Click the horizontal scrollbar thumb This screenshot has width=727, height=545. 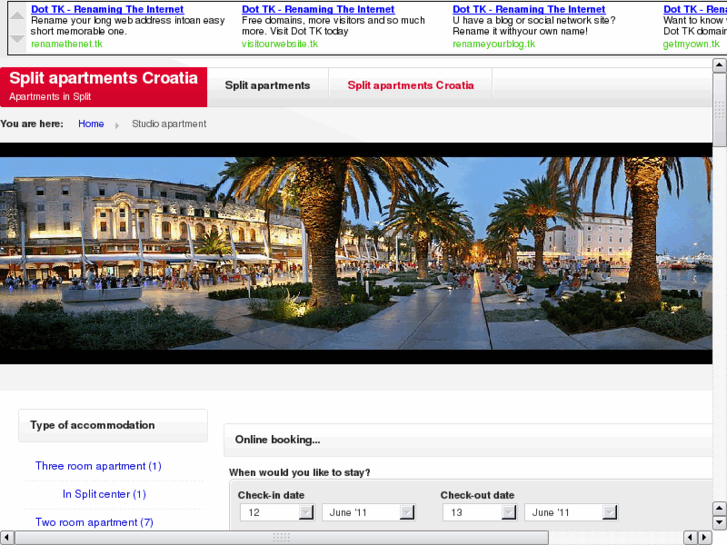tap(281, 538)
